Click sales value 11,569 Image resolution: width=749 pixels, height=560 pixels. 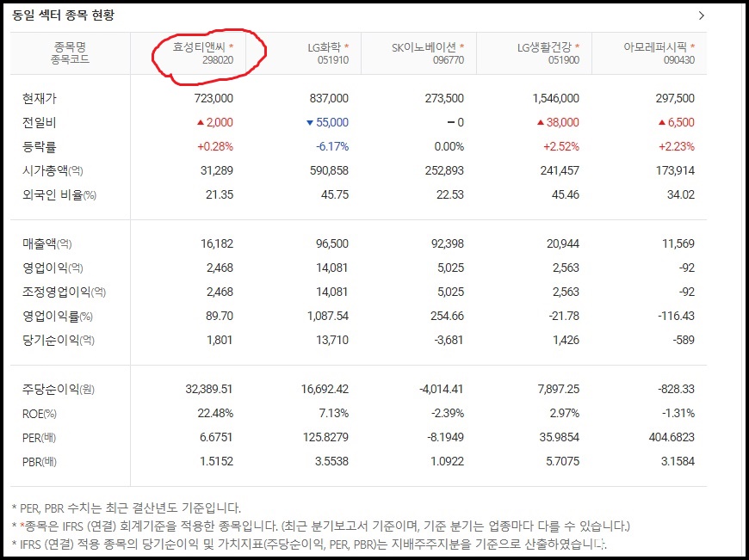pyautogui.click(x=678, y=243)
